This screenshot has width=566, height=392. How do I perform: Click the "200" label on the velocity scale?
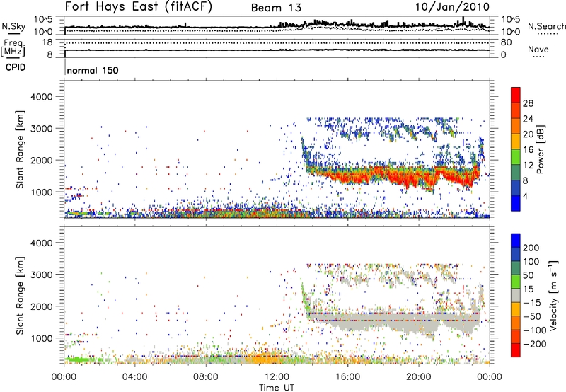(x=531, y=248)
